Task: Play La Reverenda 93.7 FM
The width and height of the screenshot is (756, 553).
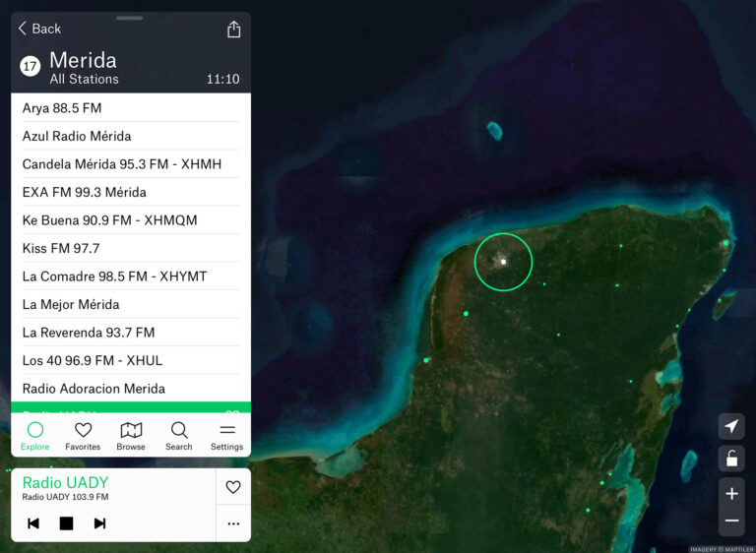Action: 131,333
